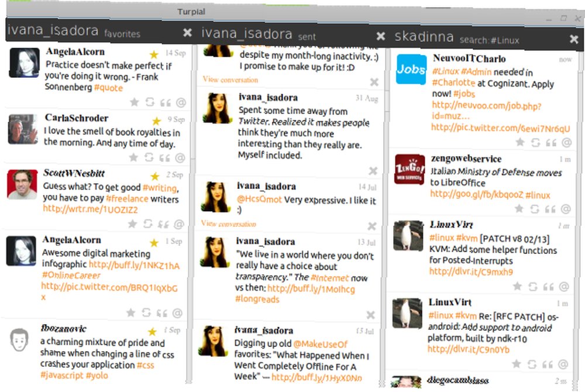
Task: Reply to zengowebservice's tweet
Action: coord(566,209)
